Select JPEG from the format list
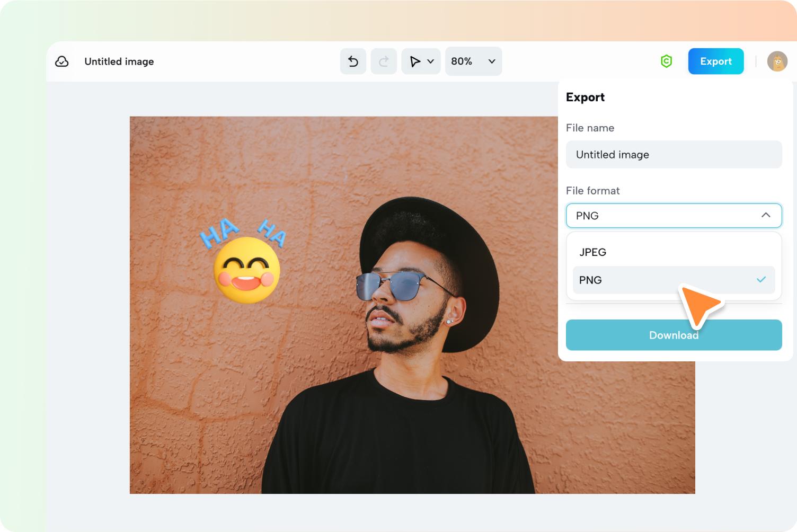 [592, 252]
